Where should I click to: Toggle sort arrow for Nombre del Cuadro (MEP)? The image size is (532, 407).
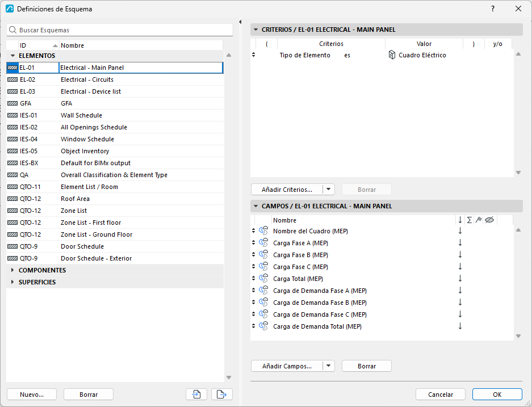(x=460, y=231)
